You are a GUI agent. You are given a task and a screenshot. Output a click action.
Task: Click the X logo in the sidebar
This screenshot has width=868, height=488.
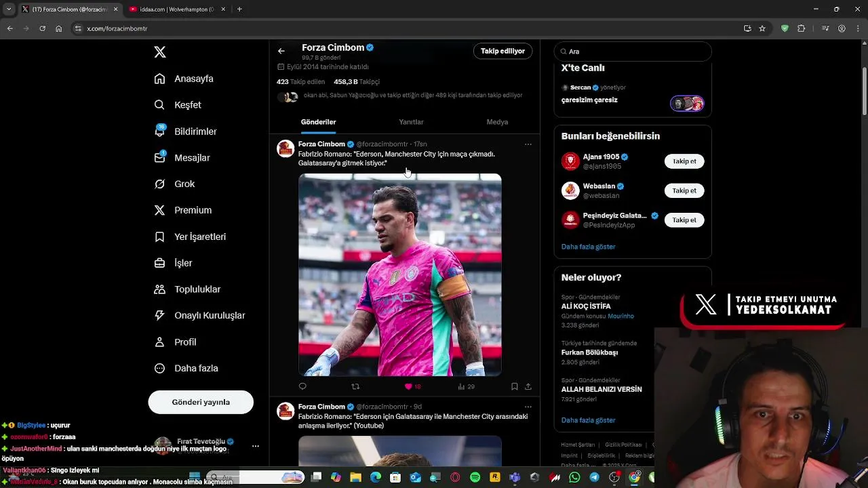coord(160,52)
